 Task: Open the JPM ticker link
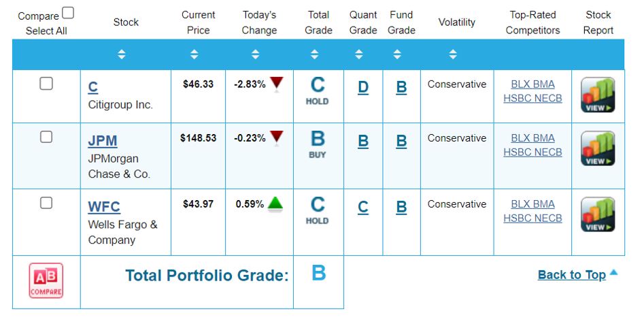pos(103,141)
